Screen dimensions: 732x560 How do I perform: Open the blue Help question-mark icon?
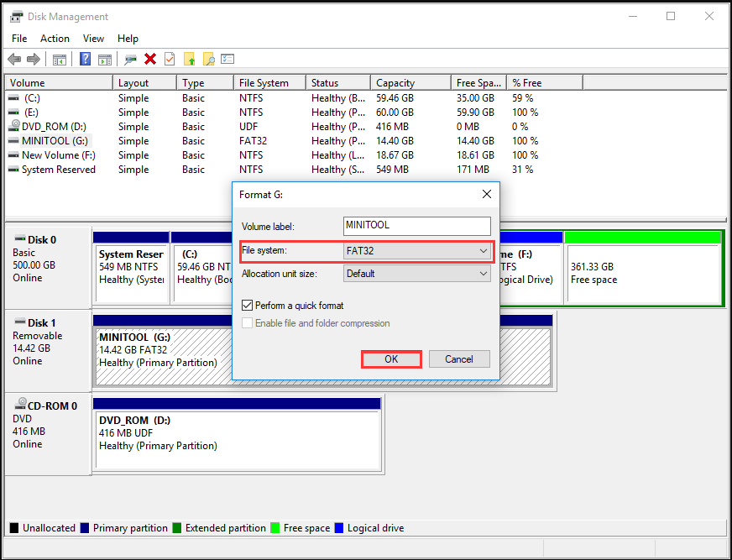point(85,59)
